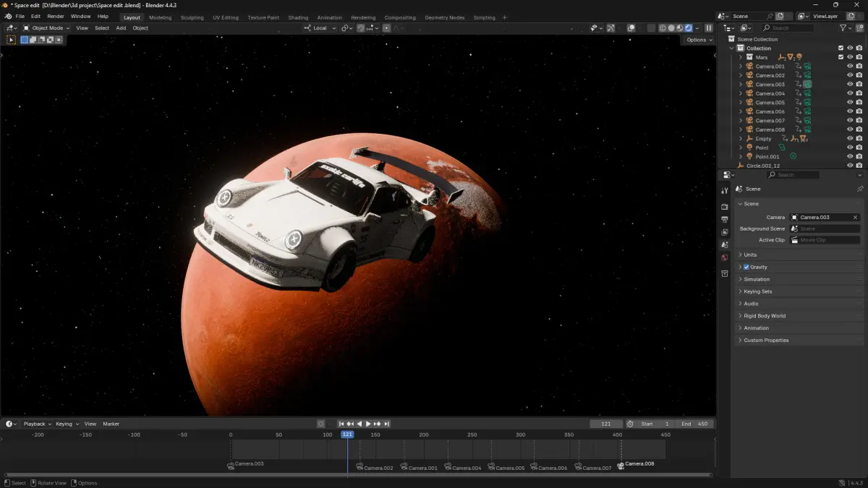Open the View Layer properties tab

(x=725, y=232)
